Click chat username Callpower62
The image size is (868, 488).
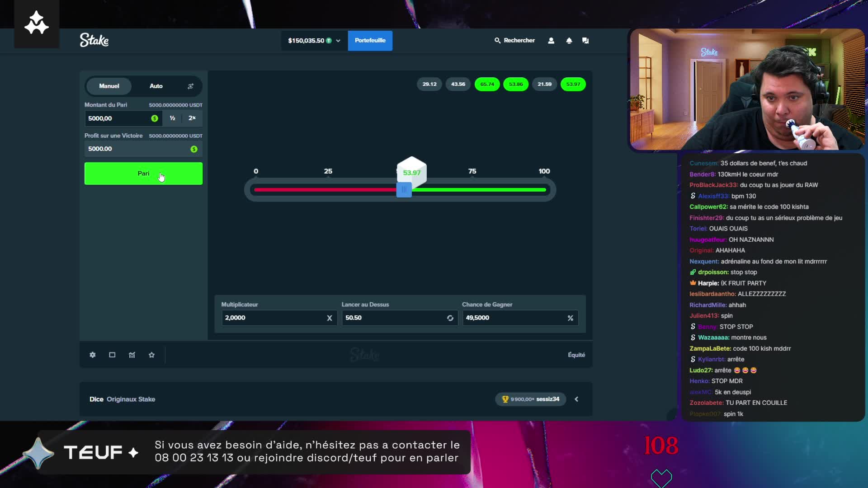[x=709, y=207]
